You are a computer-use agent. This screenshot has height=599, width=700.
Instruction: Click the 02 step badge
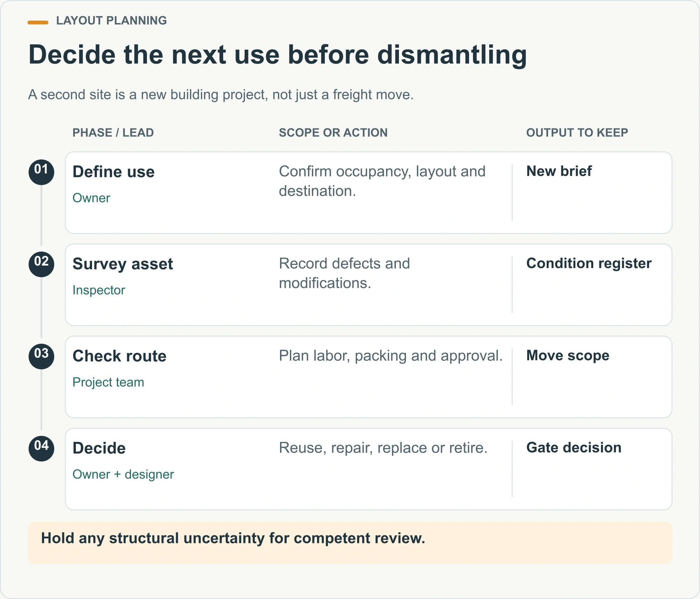pyautogui.click(x=41, y=264)
